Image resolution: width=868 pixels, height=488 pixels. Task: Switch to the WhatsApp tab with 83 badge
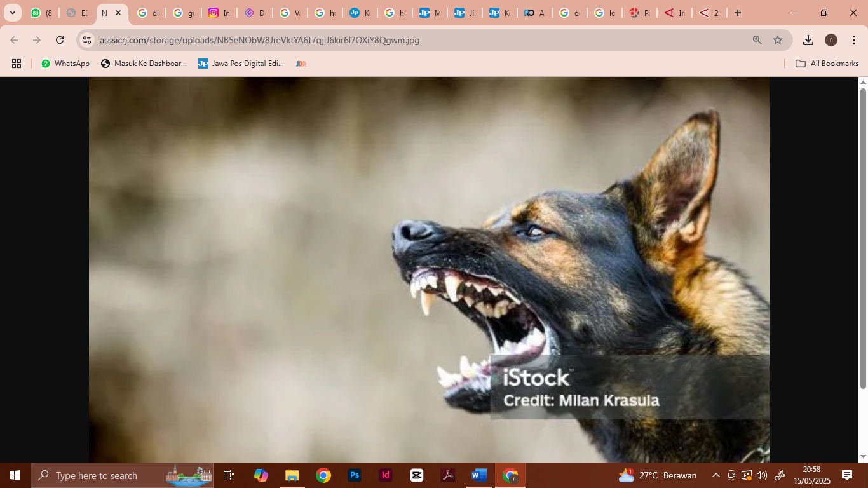point(41,13)
